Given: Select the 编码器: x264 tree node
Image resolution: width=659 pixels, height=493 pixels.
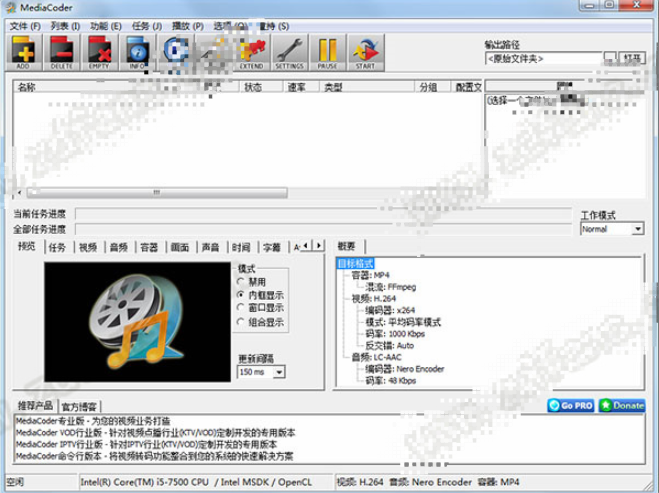Looking at the screenshot, I should [390, 311].
